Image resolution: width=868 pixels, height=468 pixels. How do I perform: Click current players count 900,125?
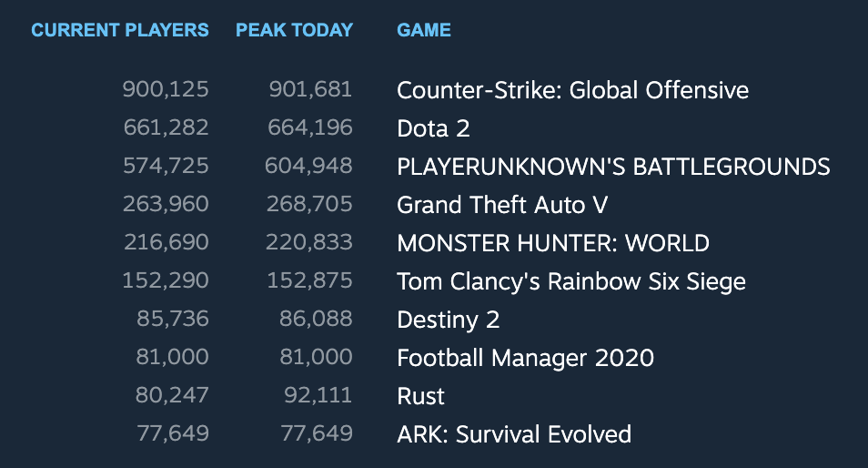pos(166,90)
